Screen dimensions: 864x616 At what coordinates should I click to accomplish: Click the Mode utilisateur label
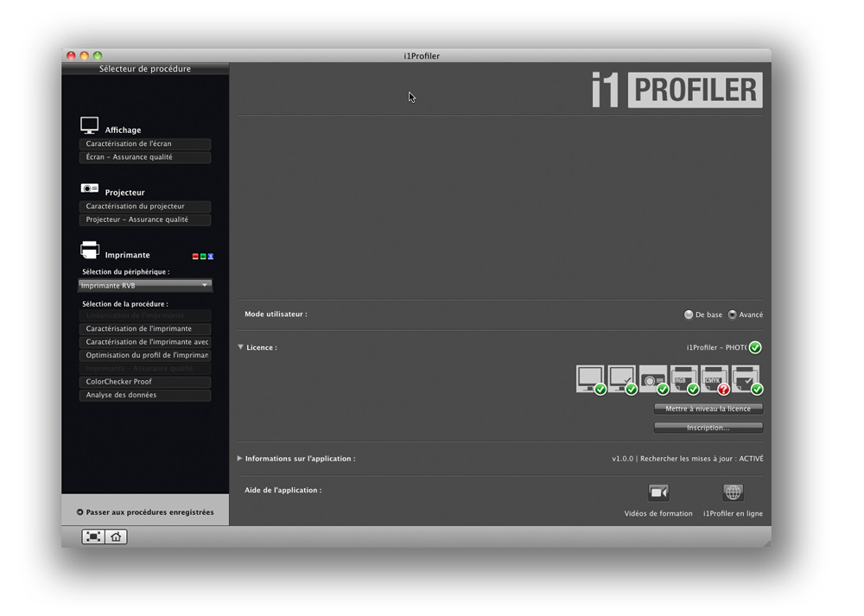(x=276, y=314)
